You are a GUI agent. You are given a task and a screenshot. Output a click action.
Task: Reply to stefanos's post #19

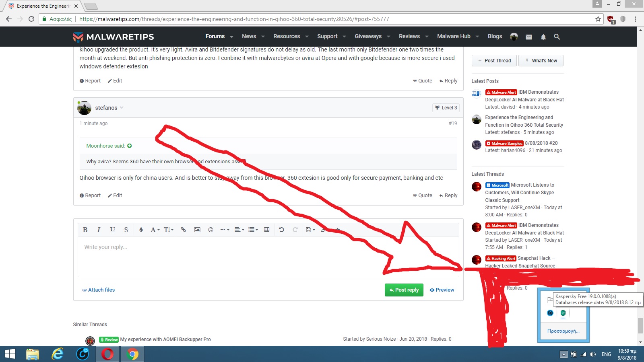(x=448, y=195)
